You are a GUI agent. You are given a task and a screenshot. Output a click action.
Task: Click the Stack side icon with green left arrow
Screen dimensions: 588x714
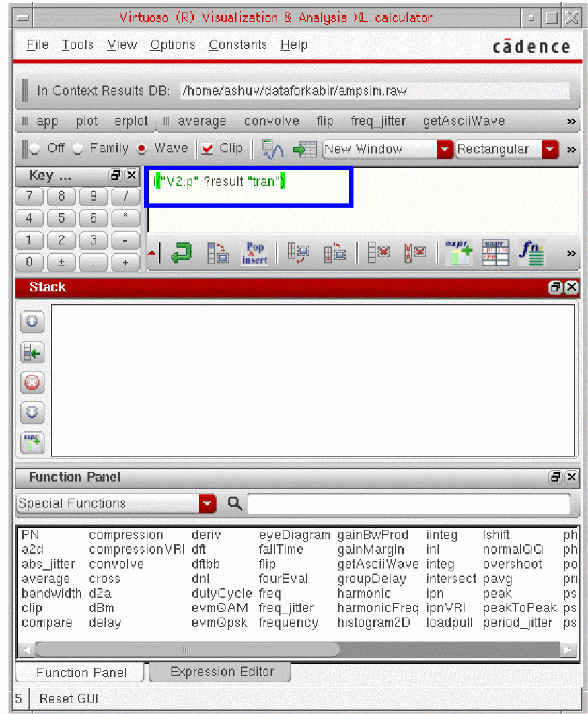tap(32, 353)
